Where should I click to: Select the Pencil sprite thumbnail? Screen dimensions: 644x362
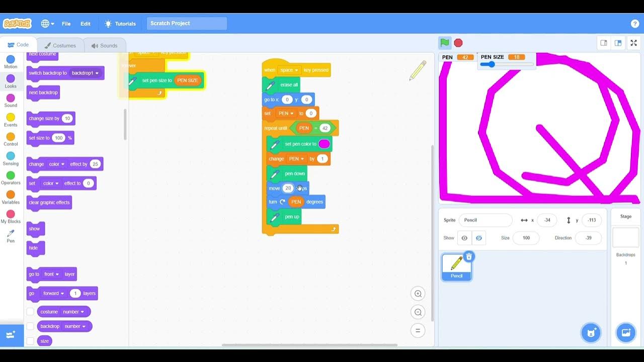456,267
